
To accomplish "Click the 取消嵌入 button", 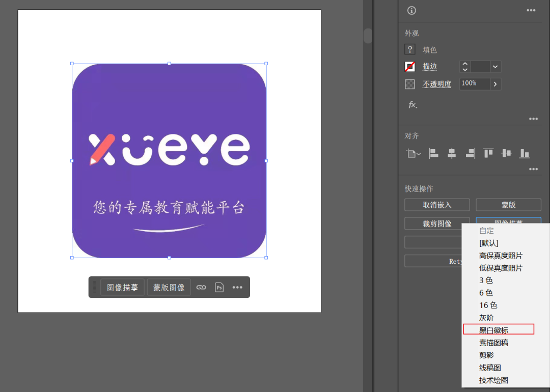I will 437,205.
